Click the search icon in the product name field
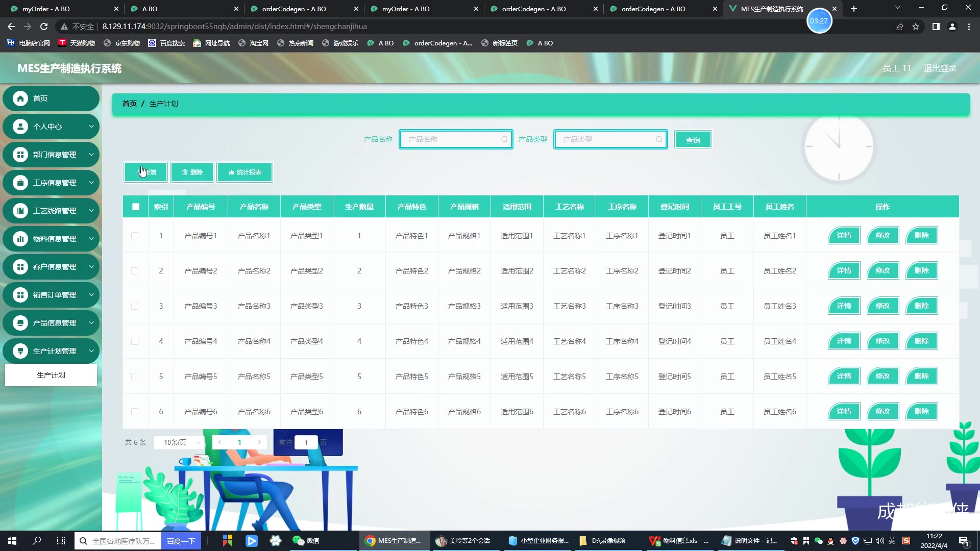Image resolution: width=980 pixels, height=551 pixels. 504,139
